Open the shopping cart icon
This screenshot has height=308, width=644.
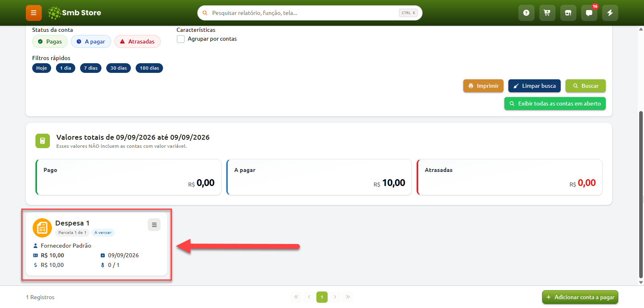click(547, 13)
